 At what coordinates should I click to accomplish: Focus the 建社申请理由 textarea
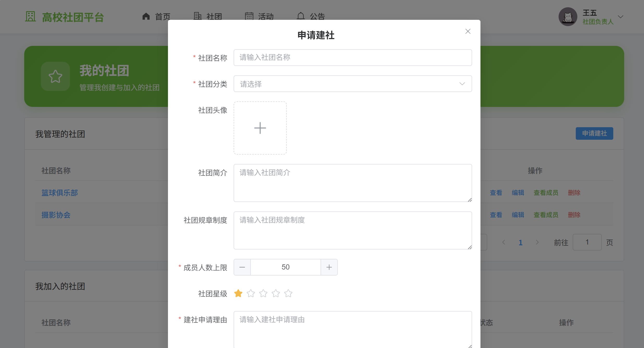click(353, 329)
